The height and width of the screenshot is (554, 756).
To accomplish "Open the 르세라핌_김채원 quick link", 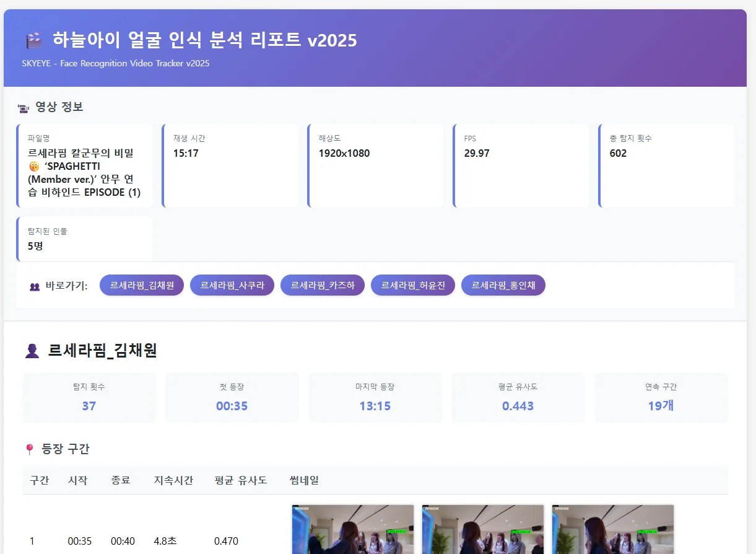I will tap(141, 285).
